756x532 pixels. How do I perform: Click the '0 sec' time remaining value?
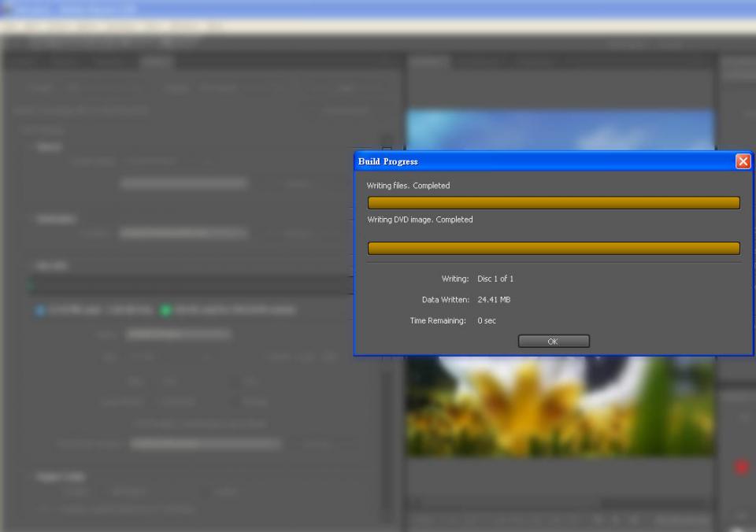click(487, 320)
